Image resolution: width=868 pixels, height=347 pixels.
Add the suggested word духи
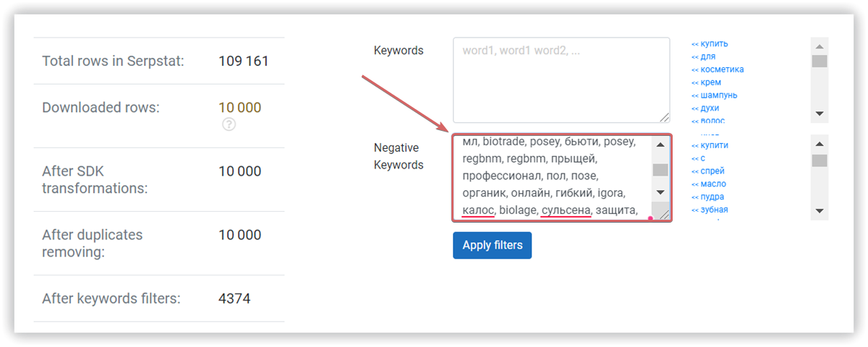[x=705, y=108]
